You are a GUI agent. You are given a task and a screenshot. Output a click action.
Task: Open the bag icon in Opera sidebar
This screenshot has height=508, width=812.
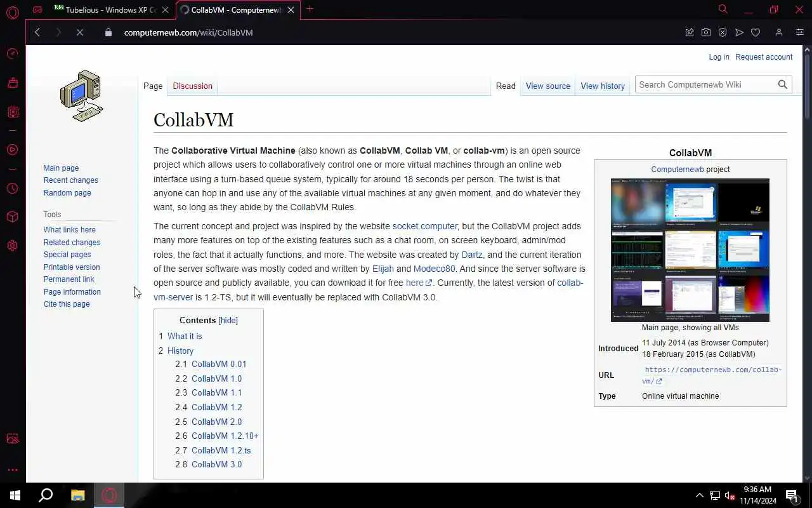coord(12,83)
